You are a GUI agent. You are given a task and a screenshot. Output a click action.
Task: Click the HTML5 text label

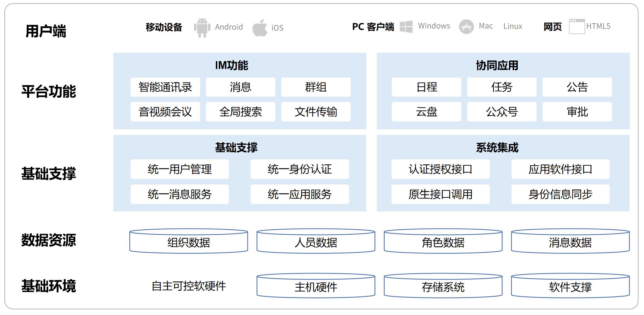point(598,26)
